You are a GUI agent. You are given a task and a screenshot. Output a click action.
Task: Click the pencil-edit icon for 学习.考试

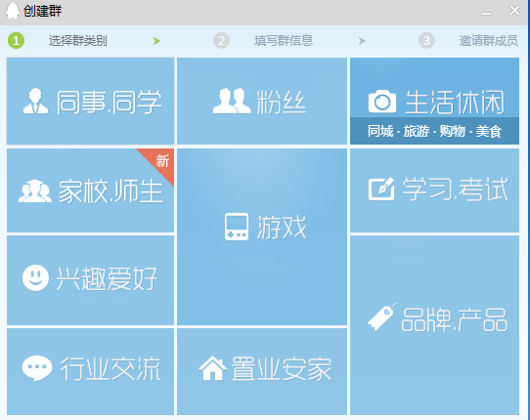click(381, 189)
